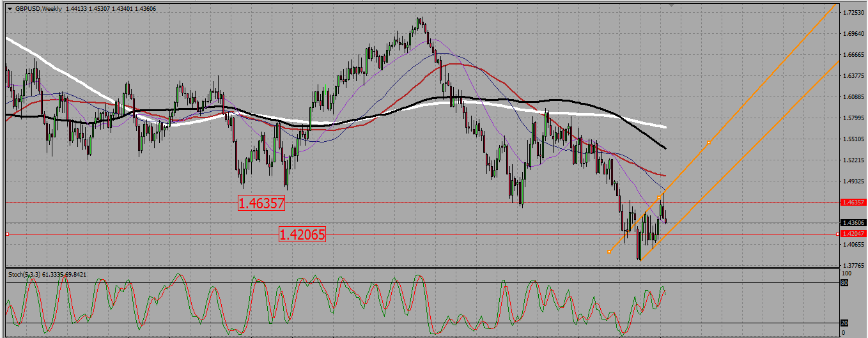Click the red 1.42047 price tag on axis
This screenshot has height=338, width=868.
853,234
